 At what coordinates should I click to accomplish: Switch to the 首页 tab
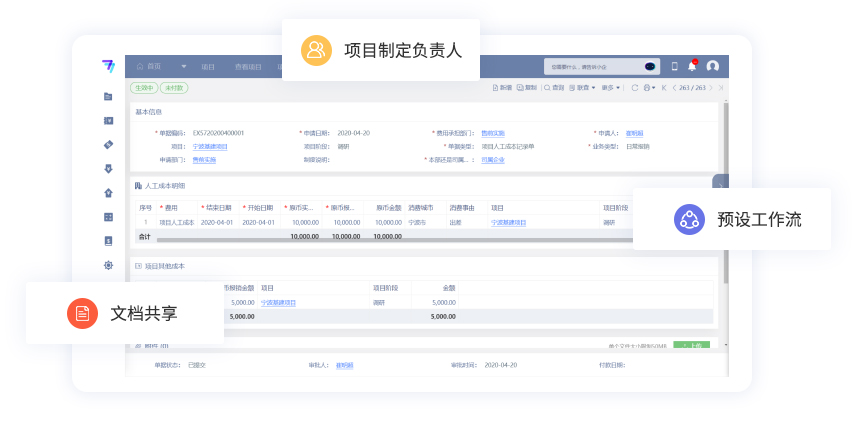click(153, 67)
